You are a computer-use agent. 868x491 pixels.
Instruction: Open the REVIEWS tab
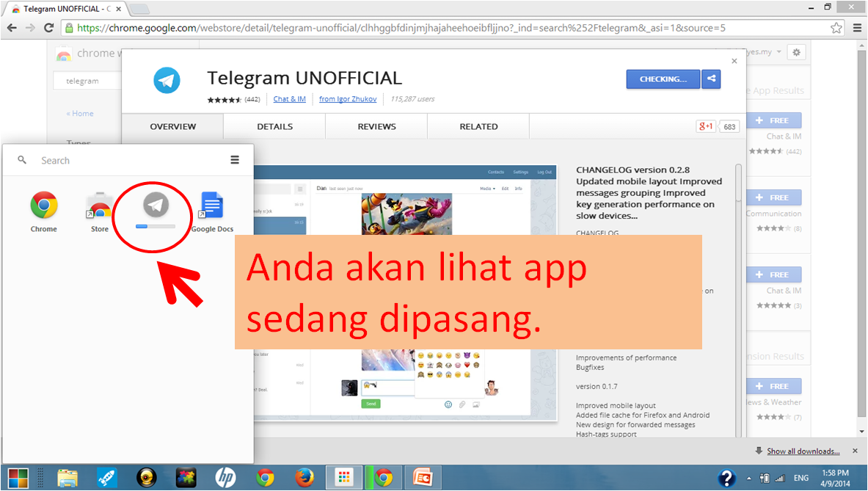point(376,126)
